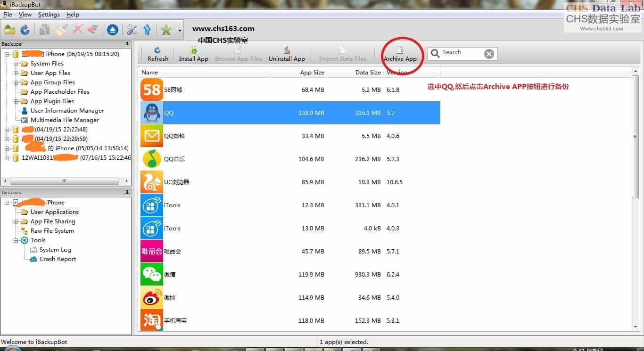Expand the backup dated 04/19/15 22:29:59
This screenshot has height=351, width=644.
pos(7,139)
